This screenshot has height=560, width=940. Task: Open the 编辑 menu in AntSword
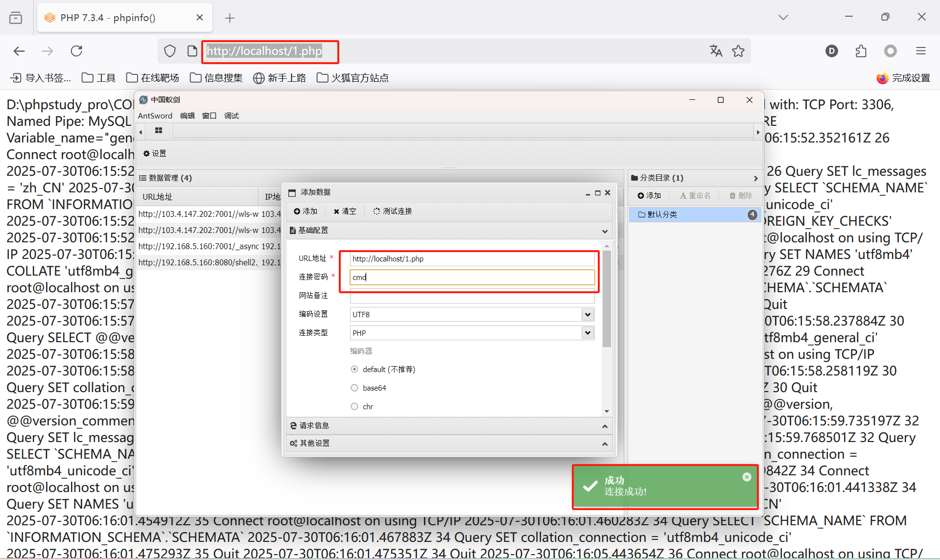(x=188, y=116)
